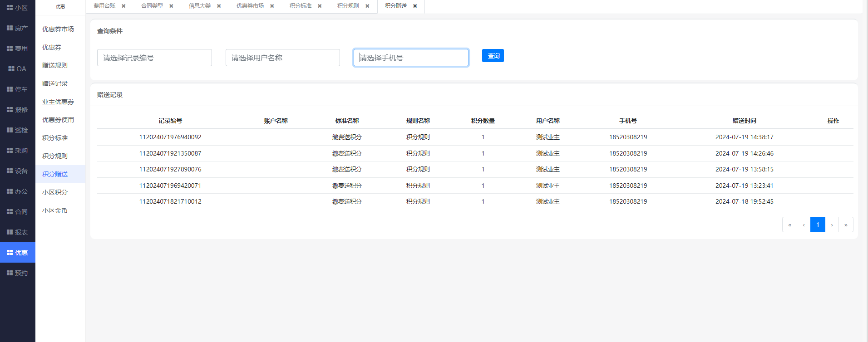The image size is (868, 342).
Task: Close the 积分赠送 tab
Action: [415, 6]
